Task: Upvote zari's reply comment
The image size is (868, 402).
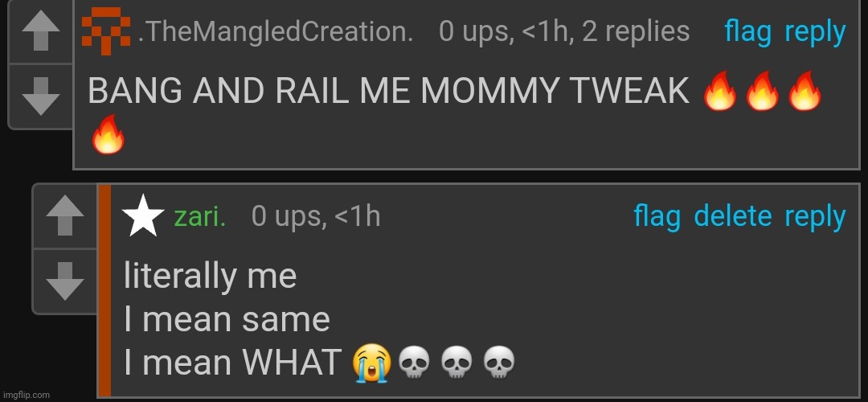Action: (x=65, y=217)
